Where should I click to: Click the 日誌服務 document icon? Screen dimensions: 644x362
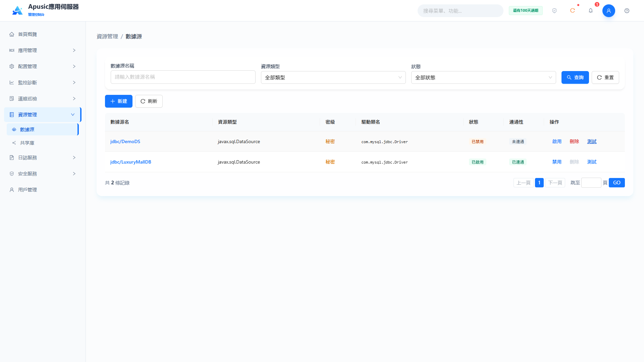tap(12, 158)
